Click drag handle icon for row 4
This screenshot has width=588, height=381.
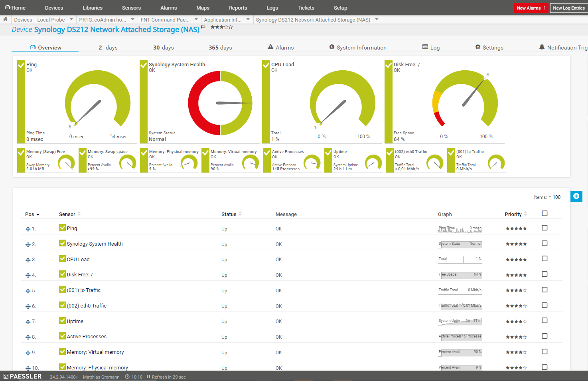coord(28,275)
